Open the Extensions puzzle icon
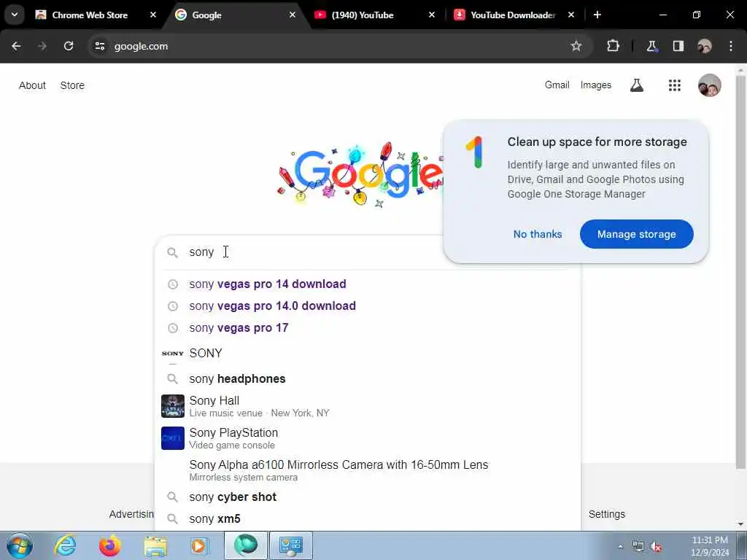The image size is (747, 560). click(613, 46)
